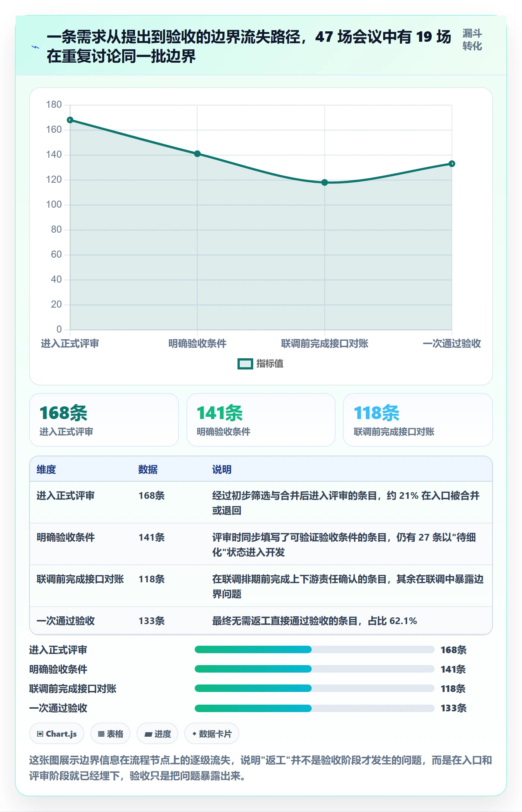
Task: Click table cell 进入正式评审 in 维度 column
Action: coord(66,495)
